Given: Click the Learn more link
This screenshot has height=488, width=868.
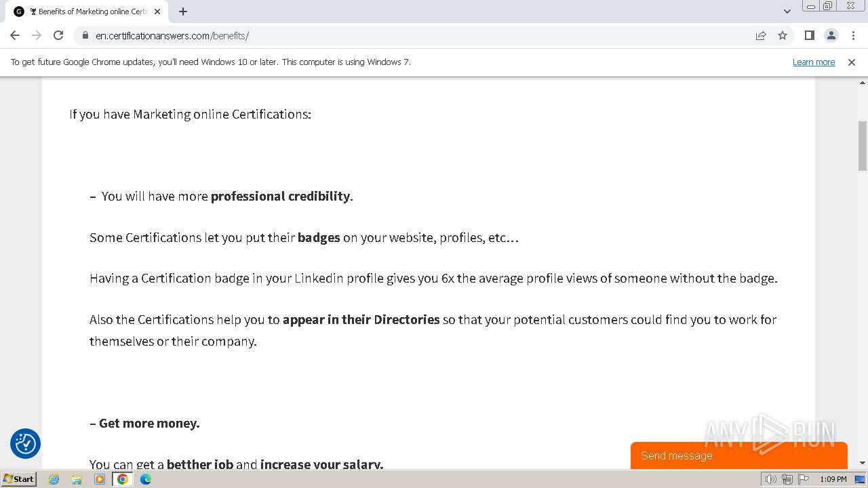Looking at the screenshot, I should tap(814, 62).
